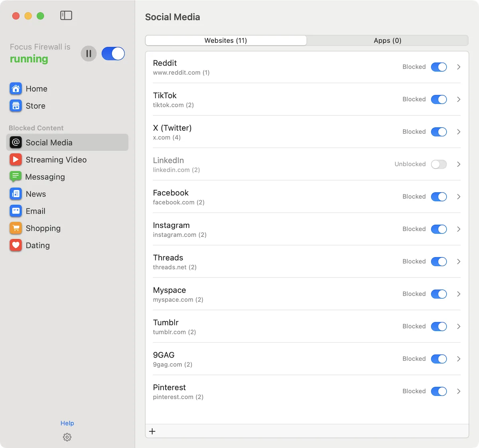This screenshot has height=448, width=479.
Task: Toggle blocking for Myspace
Action: click(439, 294)
